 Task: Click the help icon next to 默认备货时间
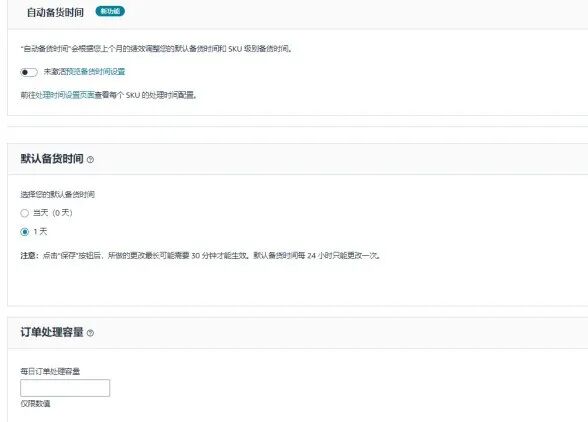pyautogui.click(x=90, y=159)
